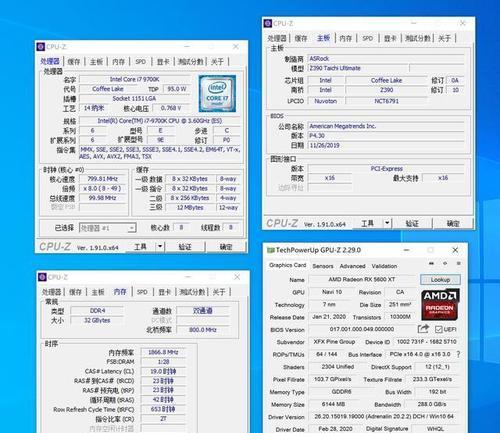The image size is (500, 433).
Task: Click 确定 button in processor CPU-Z window
Action: coord(226,247)
